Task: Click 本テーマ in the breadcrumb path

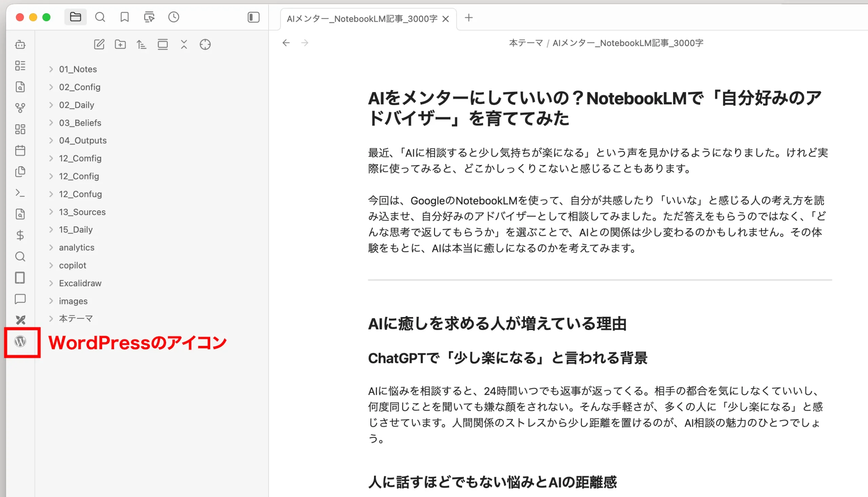Action: (x=526, y=43)
